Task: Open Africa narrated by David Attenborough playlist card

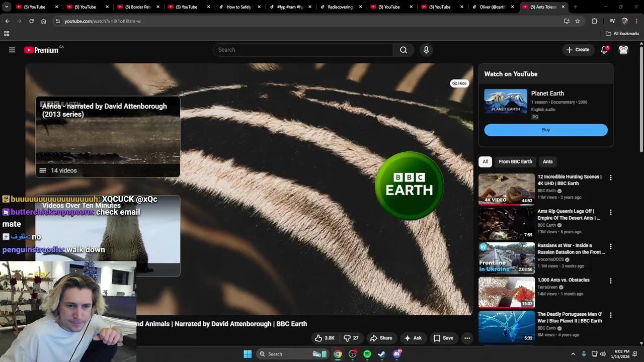Action: 108,136
